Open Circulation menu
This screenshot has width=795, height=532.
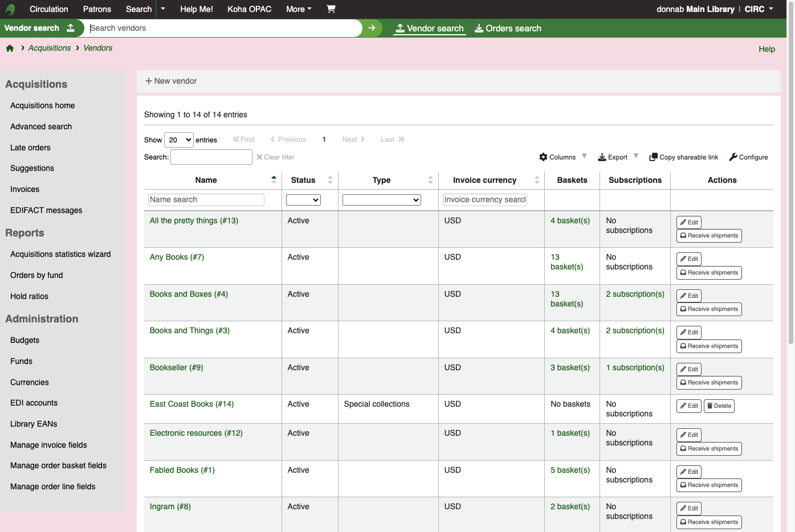tap(48, 9)
